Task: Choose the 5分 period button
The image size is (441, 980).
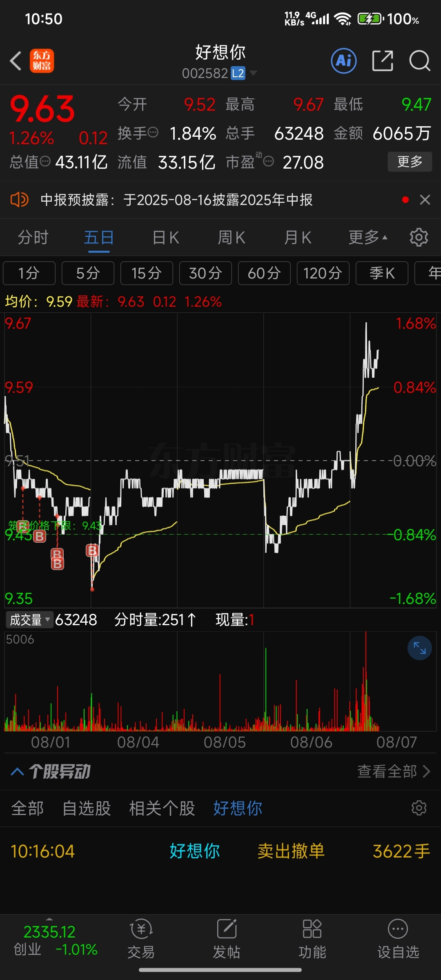Action: pyautogui.click(x=88, y=273)
